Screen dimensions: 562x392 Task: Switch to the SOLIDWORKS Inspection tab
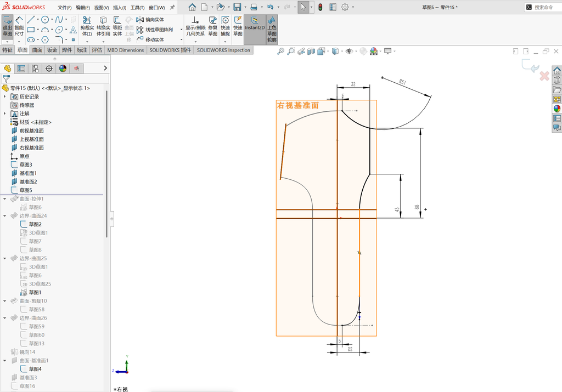coord(223,50)
